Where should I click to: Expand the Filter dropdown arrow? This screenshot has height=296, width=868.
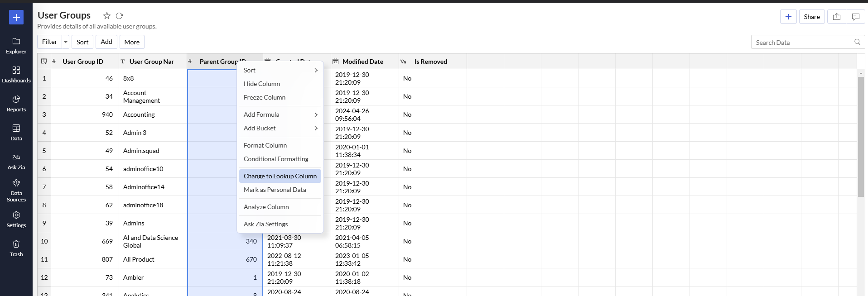pos(66,42)
